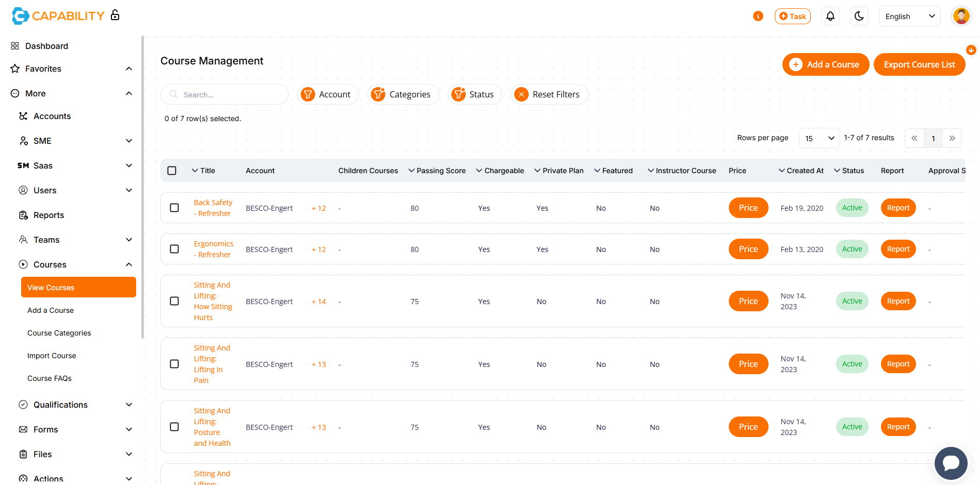Click the lock icon next to the logo
This screenshot has height=485, width=980.
coord(115,15)
